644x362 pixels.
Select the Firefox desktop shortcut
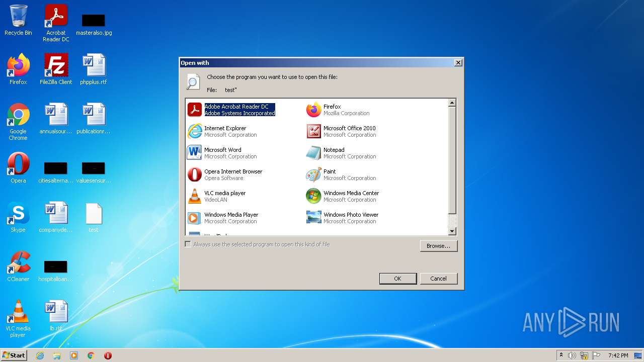(18, 69)
